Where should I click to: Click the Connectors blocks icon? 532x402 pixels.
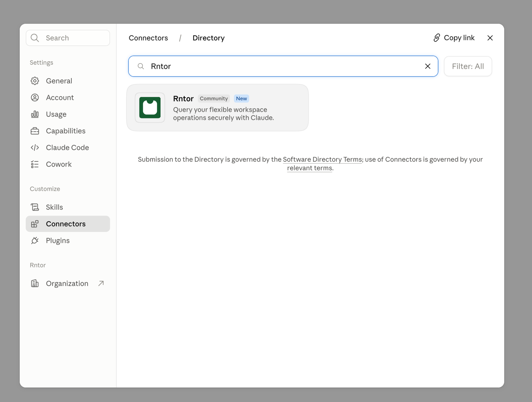(x=35, y=224)
